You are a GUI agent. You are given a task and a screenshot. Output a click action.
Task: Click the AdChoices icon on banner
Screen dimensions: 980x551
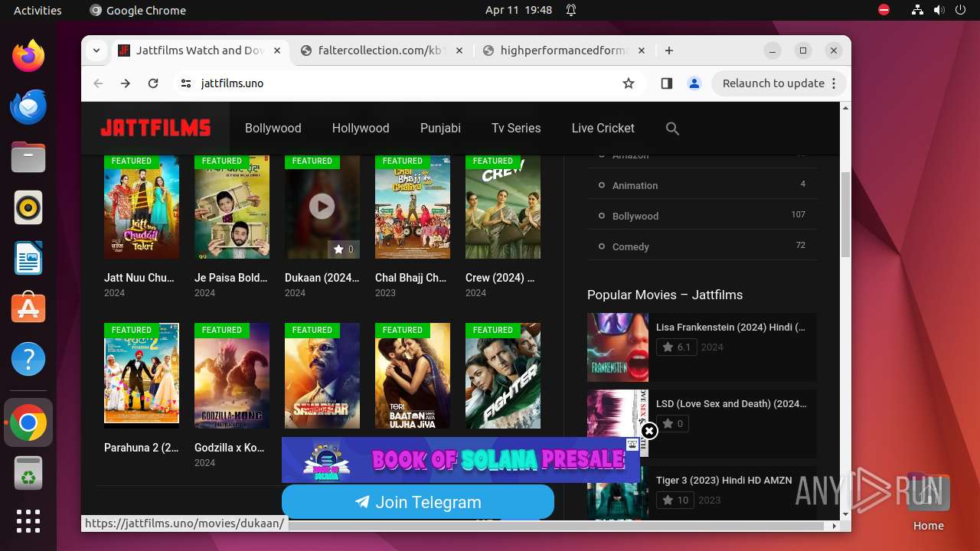(632, 444)
